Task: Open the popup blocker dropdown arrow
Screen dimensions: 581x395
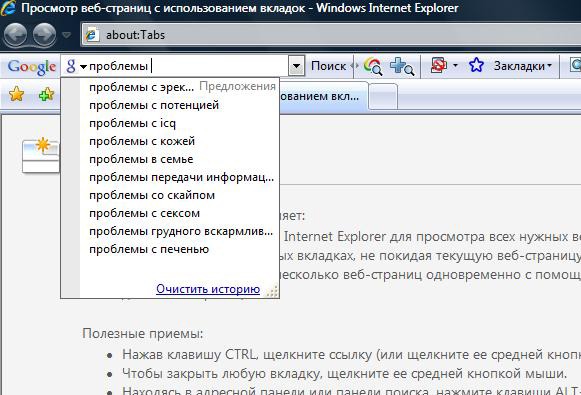Action: tap(455, 66)
